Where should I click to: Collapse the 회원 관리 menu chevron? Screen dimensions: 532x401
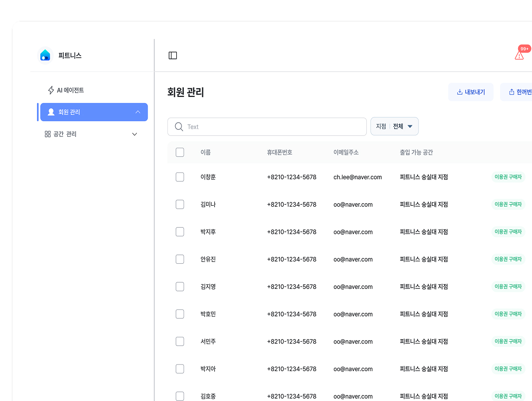coord(138,112)
